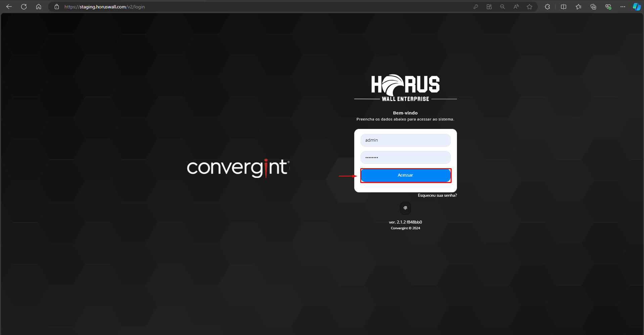
Task: Open Collections
Action: (593, 6)
